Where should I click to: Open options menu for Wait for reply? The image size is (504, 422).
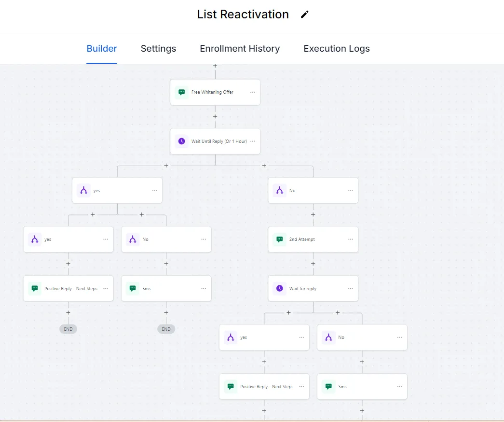coord(350,289)
